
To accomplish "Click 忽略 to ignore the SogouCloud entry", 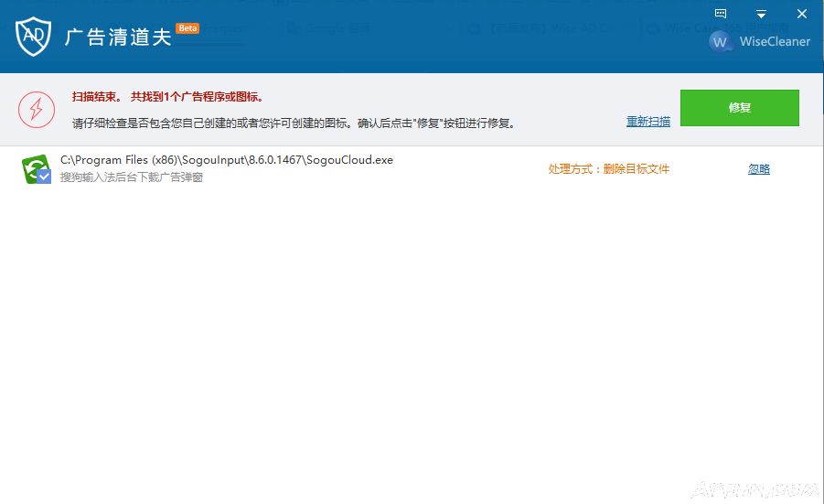I will click(759, 169).
